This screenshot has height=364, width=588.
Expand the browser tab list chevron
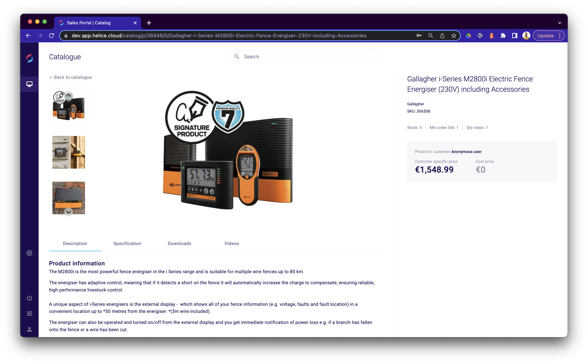point(560,23)
